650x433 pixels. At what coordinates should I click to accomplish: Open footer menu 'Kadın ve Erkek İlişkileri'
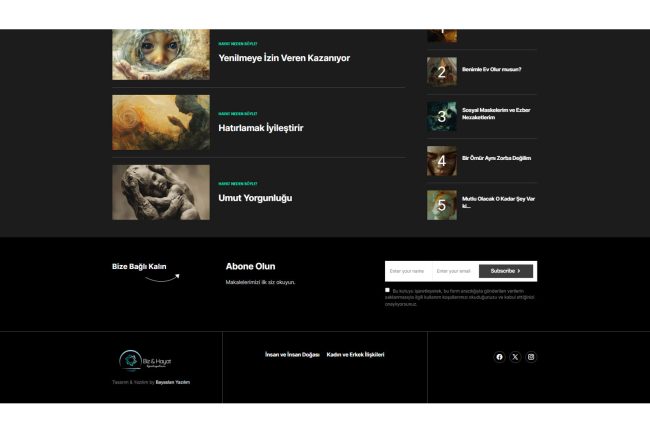pos(355,355)
